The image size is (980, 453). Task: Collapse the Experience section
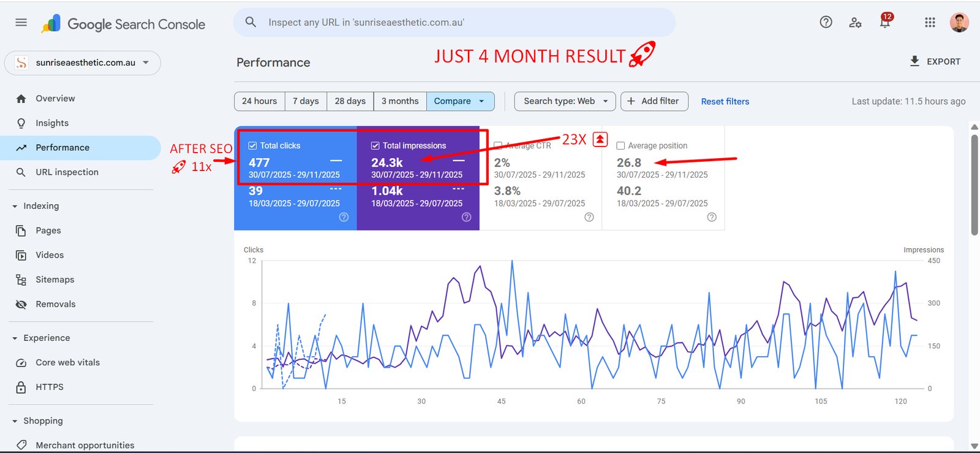(x=15, y=338)
